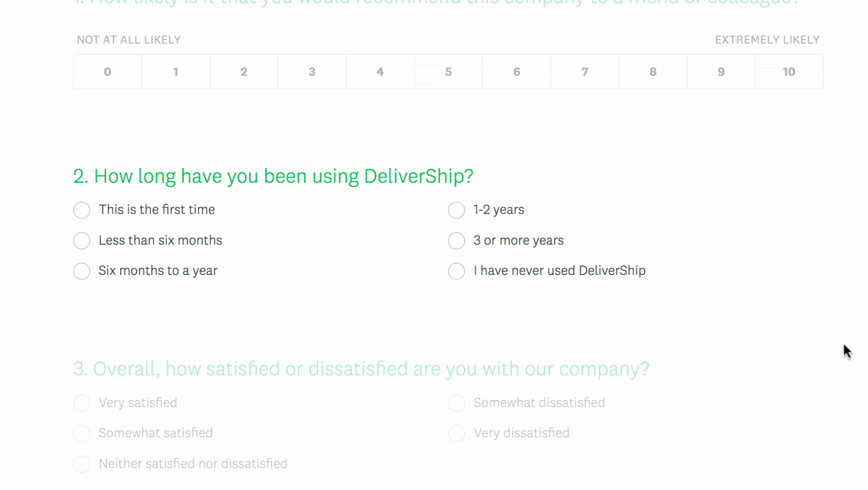868x490 pixels.
Task: Choose "Somewhat satisfied" radio button
Action: (82, 433)
